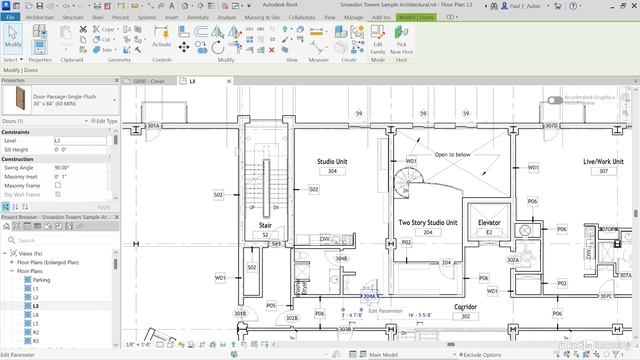Click the Print icon in quick access toolbar
The width and height of the screenshot is (640, 360).
point(97,6)
